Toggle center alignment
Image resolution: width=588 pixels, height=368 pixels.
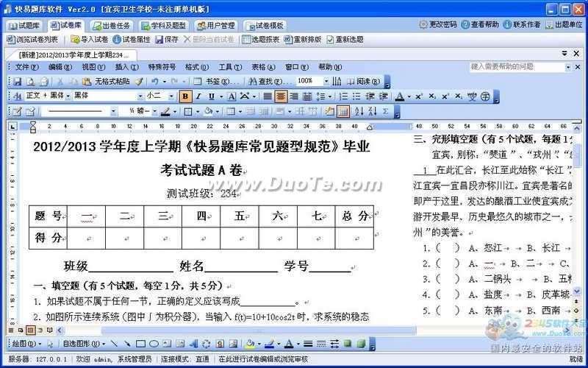pos(281,96)
